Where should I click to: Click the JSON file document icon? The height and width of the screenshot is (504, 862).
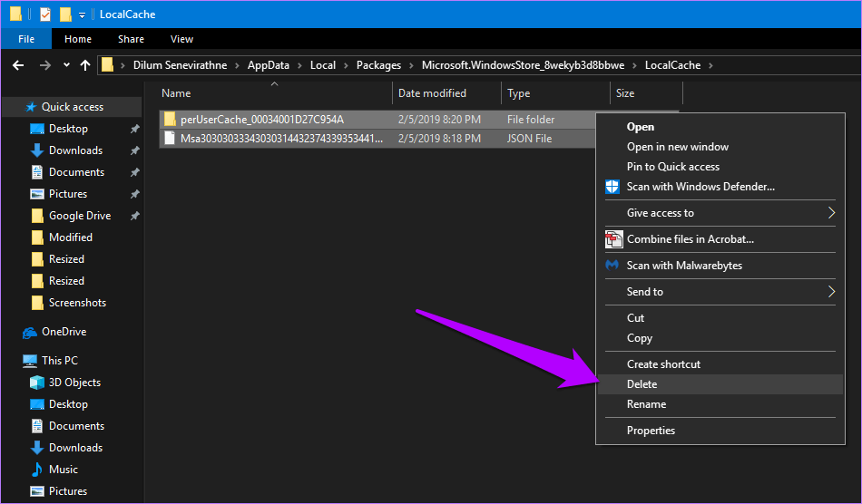pyautogui.click(x=170, y=139)
